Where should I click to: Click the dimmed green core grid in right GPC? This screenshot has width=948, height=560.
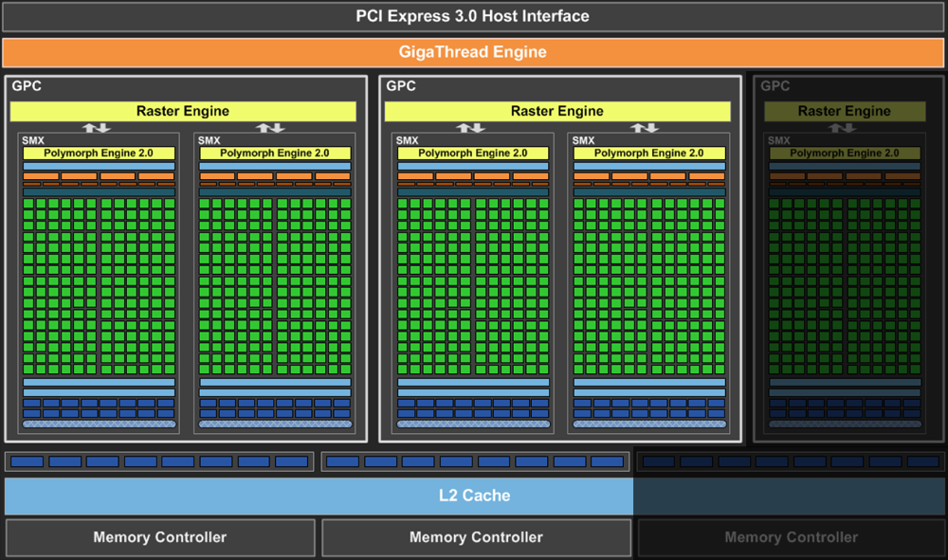pyautogui.click(x=845, y=286)
